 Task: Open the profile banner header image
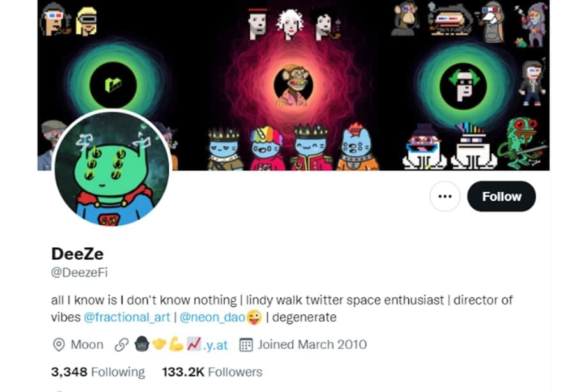tap(294, 85)
